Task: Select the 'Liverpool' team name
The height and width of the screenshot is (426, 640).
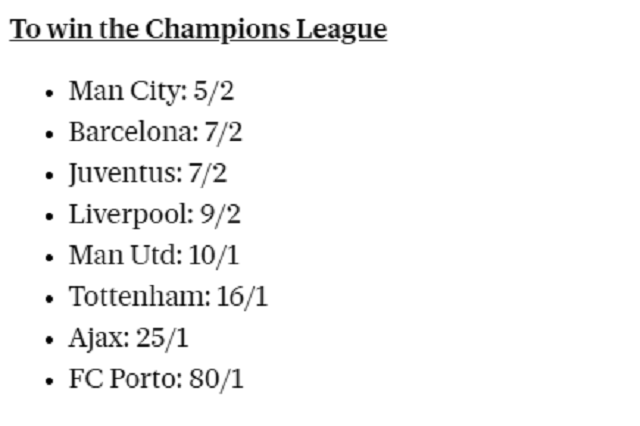Action: tap(128, 215)
